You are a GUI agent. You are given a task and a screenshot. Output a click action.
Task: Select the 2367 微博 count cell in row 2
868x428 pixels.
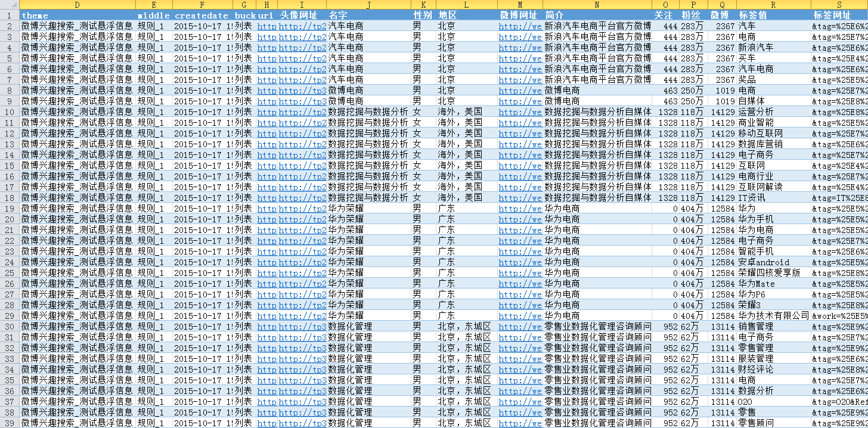click(x=723, y=26)
